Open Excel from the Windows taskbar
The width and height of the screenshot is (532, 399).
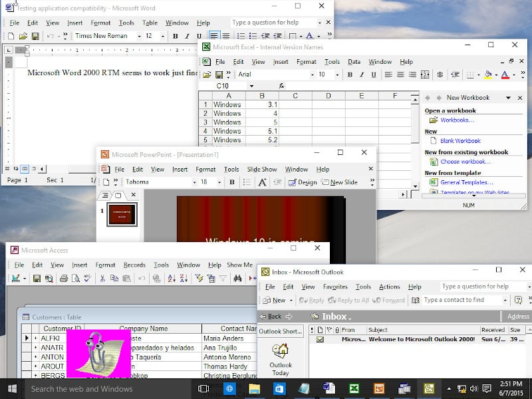coord(354,388)
